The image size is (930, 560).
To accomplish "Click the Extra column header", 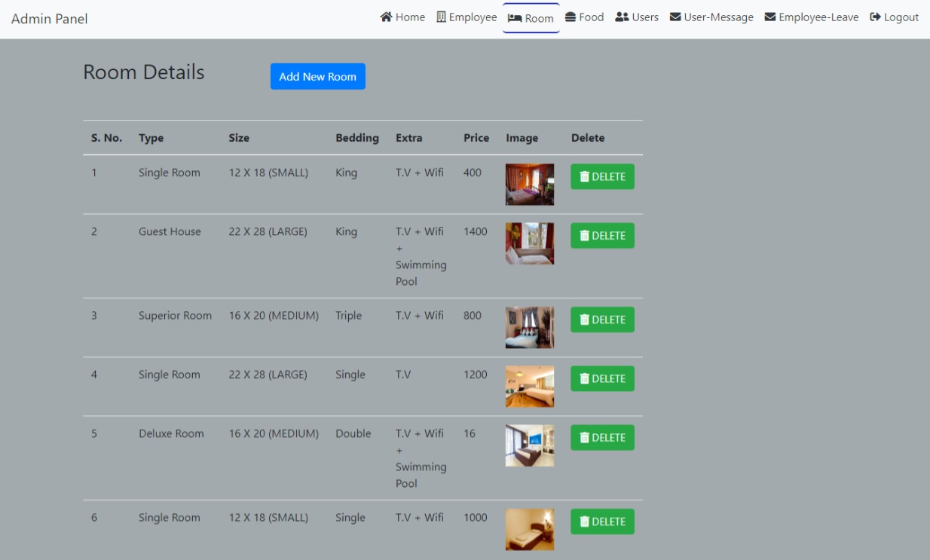I will click(409, 138).
